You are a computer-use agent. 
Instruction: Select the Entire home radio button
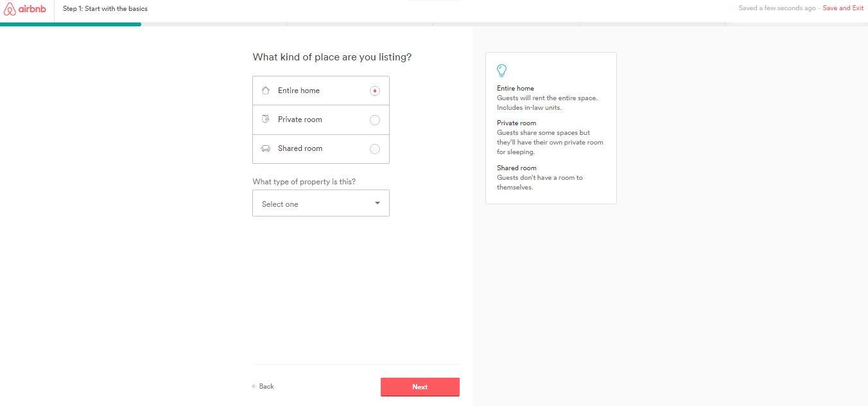click(x=375, y=91)
